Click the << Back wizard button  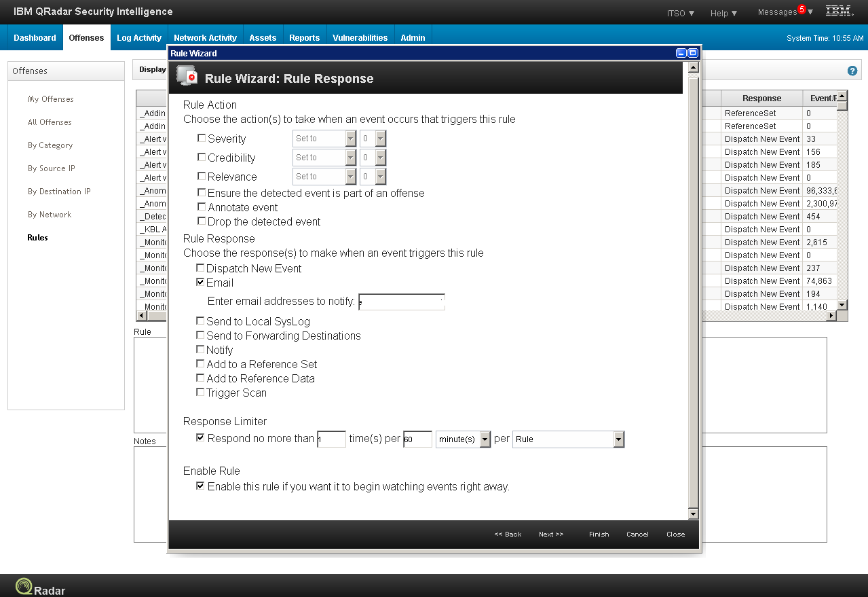point(508,534)
